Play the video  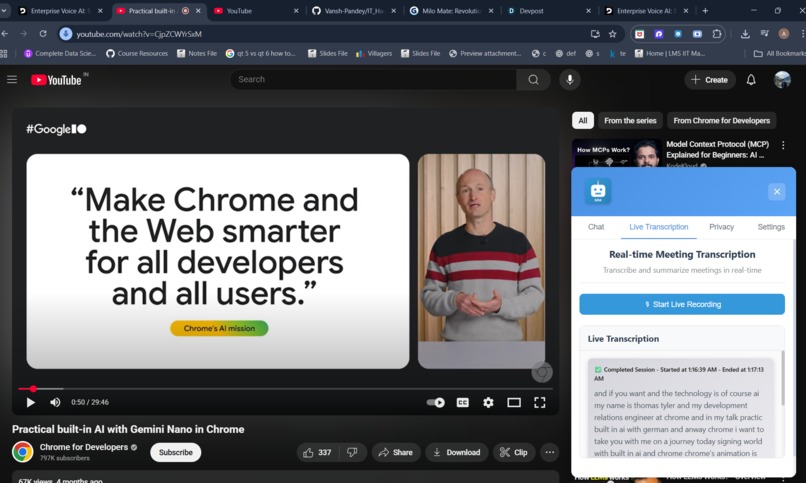pos(30,402)
